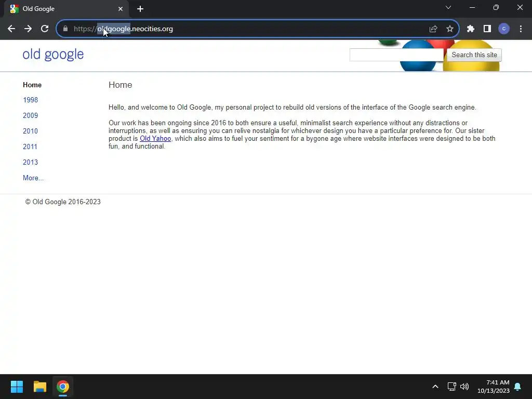Open the notifications bell icon

pos(518,387)
